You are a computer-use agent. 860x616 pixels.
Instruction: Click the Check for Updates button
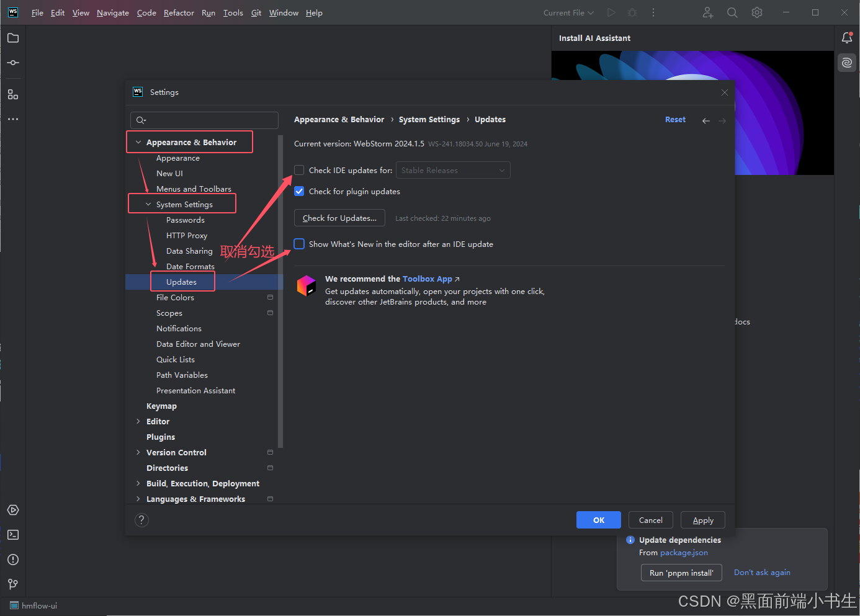(x=339, y=218)
